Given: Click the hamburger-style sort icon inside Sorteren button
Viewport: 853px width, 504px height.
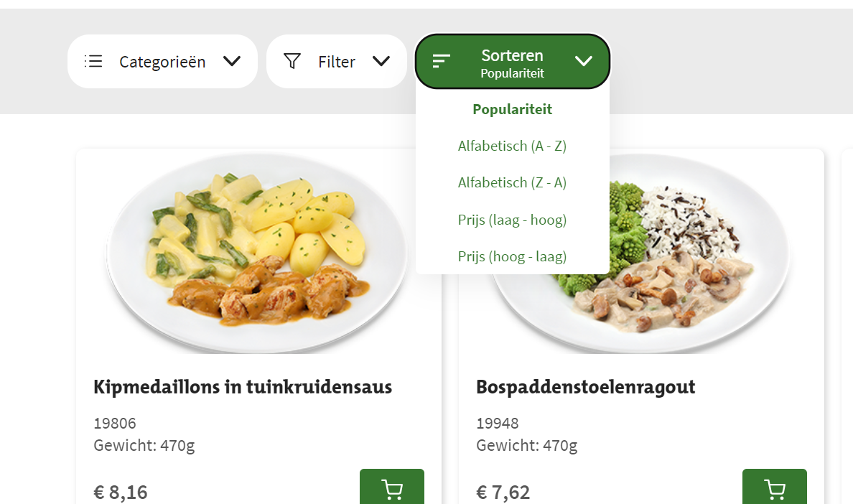Looking at the screenshot, I should 441,61.
